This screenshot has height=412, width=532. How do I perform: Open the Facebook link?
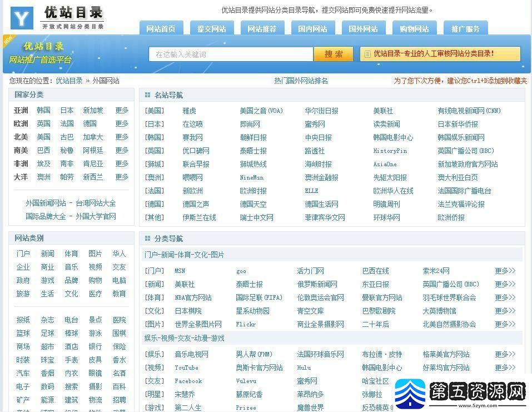click(188, 381)
